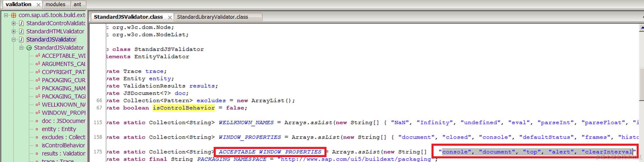This screenshot has width=644, height=162.
Task: Select com.sap.ui5.tools.build.ext in the tree
Action: 52,15
